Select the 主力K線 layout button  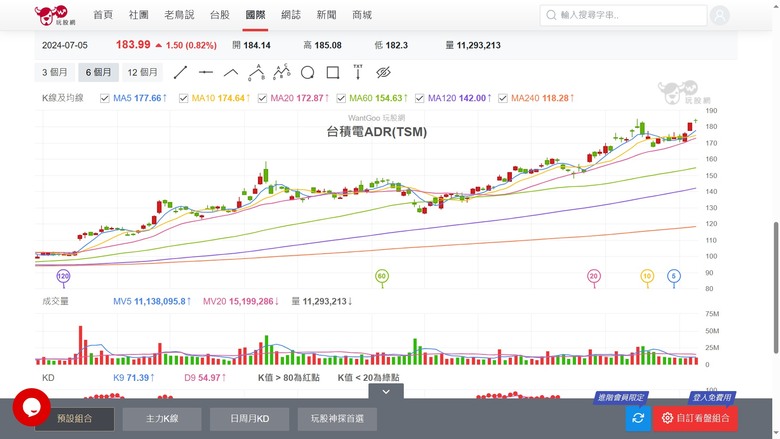tap(162, 419)
